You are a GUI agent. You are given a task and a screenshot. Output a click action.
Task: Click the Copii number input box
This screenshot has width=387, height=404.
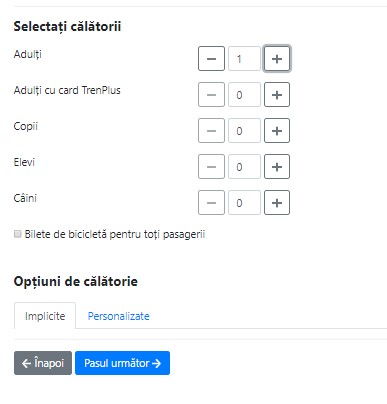coord(244,131)
